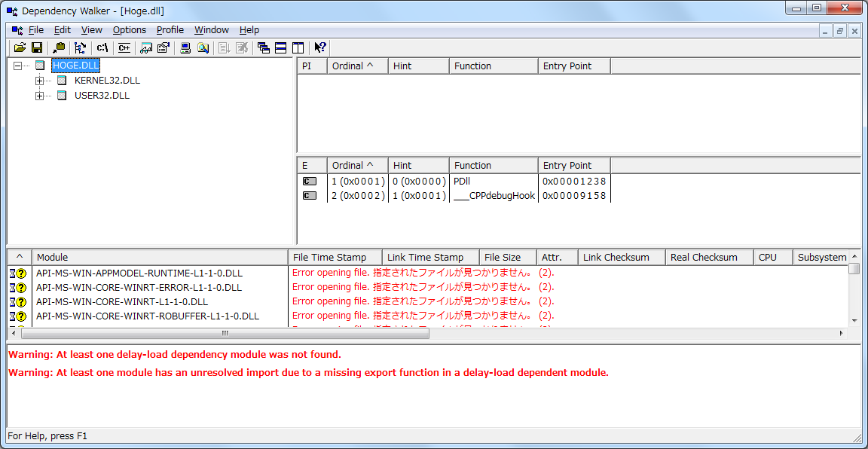Viewport: 868px width, 449px height.
Task: Open the File menu
Action: pyautogui.click(x=36, y=30)
